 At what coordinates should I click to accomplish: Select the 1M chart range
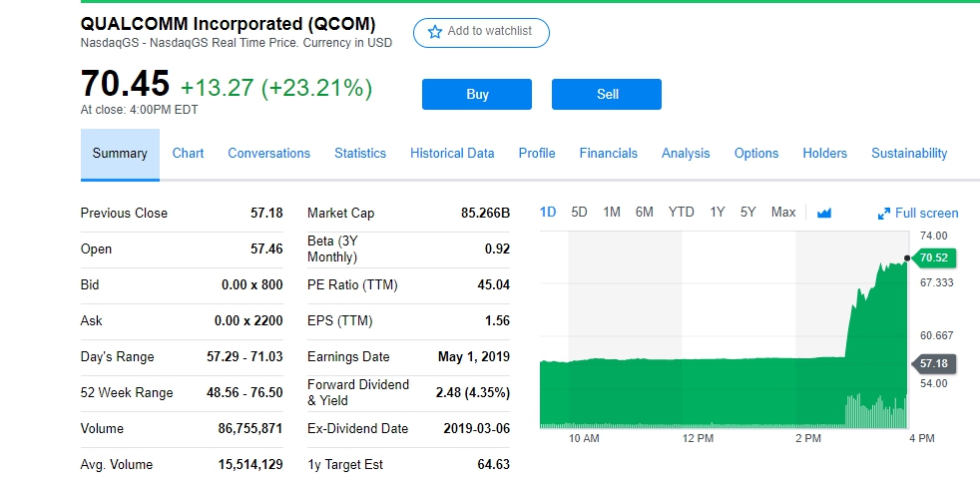(x=612, y=213)
